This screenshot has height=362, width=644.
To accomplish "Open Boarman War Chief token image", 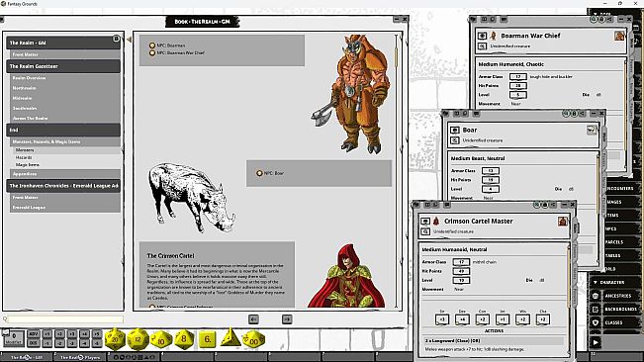I will [x=494, y=36].
